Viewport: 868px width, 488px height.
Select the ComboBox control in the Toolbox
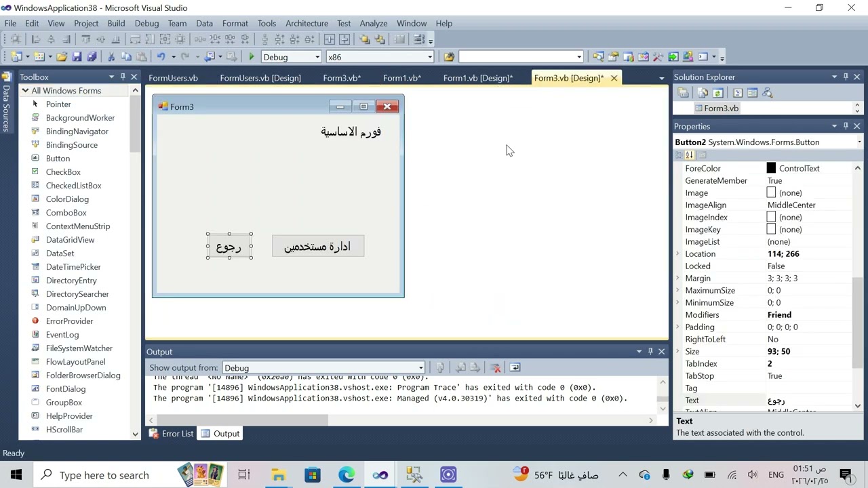(66, 213)
